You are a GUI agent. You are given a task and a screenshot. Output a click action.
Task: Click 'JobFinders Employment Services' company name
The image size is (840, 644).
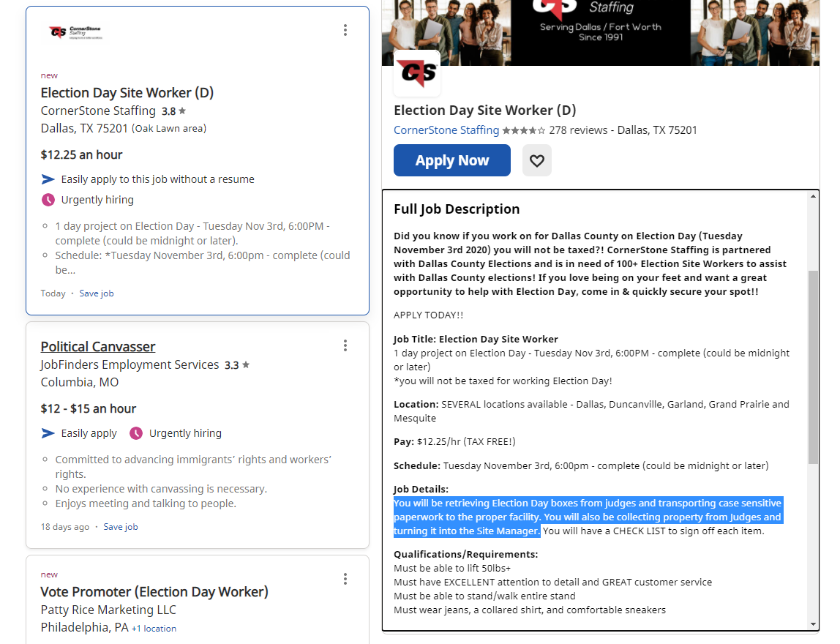[130, 365]
